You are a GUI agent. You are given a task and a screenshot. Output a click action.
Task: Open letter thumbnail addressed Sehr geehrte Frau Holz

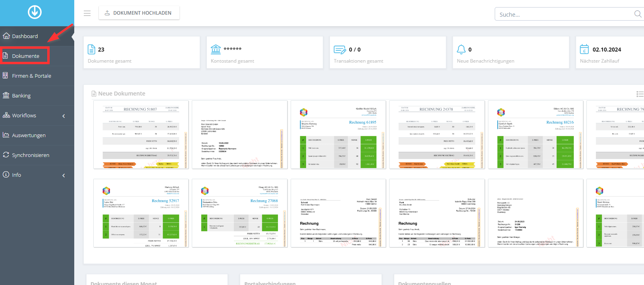pos(240,135)
